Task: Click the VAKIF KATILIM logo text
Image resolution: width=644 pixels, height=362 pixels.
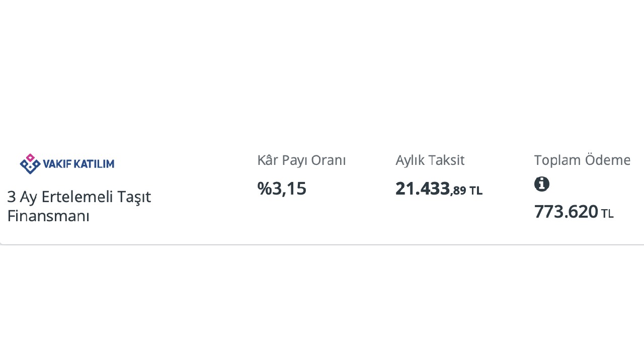Action: tap(78, 164)
